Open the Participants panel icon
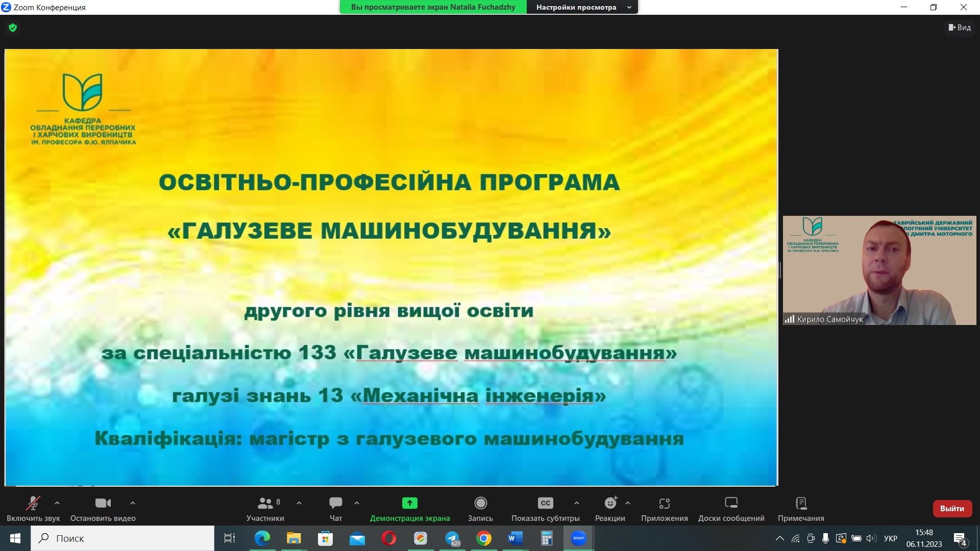 pos(265,504)
